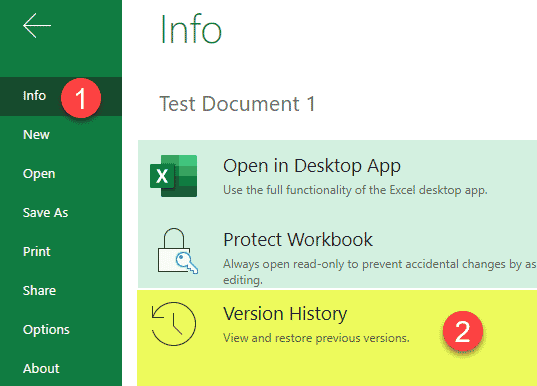Image resolution: width=537 pixels, height=386 pixels.
Task: Choose Open from the sidebar
Action: (39, 174)
